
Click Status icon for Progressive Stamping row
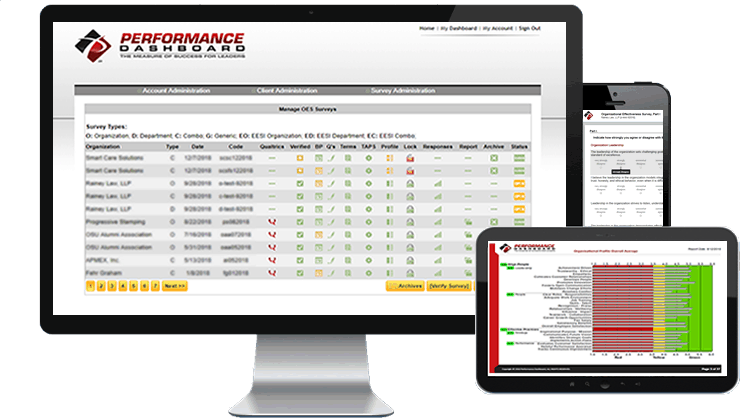519,222
